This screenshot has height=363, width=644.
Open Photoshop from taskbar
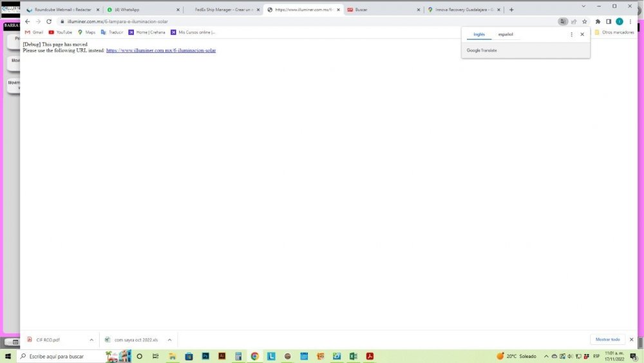coord(205,357)
